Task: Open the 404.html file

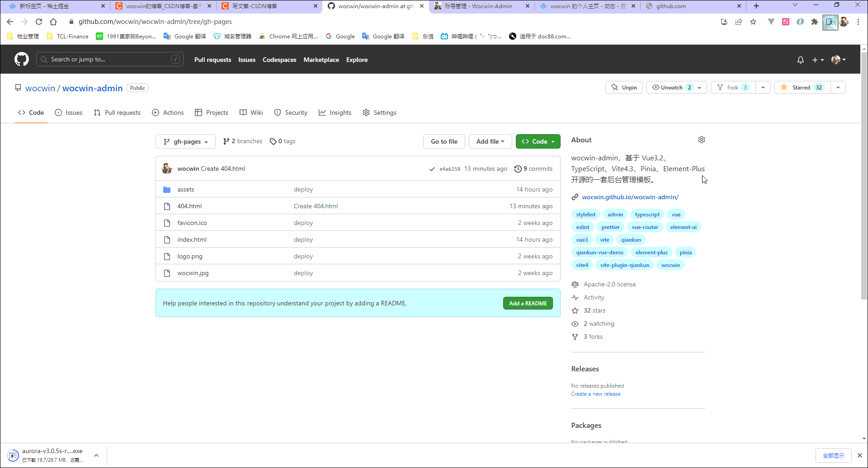Action: coord(189,206)
